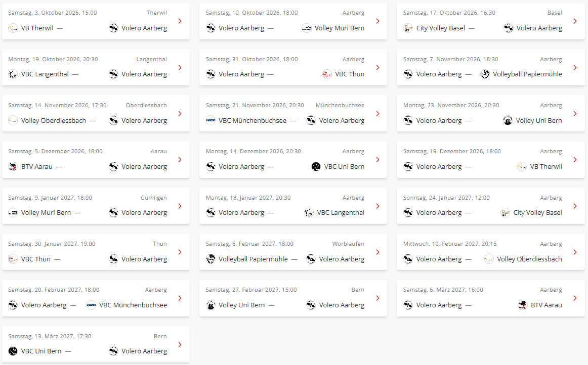Click Volero Aarberg logo in 3. Oktober match
The image size is (588, 365).
[x=113, y=28]
